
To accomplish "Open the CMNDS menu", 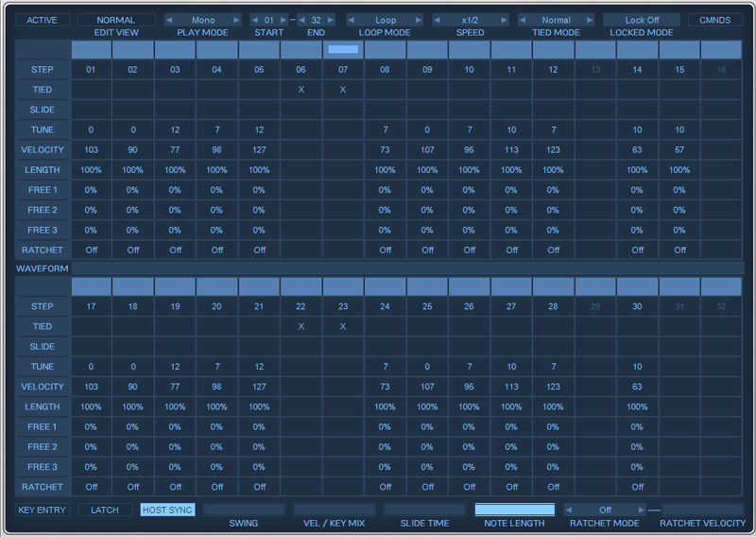I will tap(714, 20).
